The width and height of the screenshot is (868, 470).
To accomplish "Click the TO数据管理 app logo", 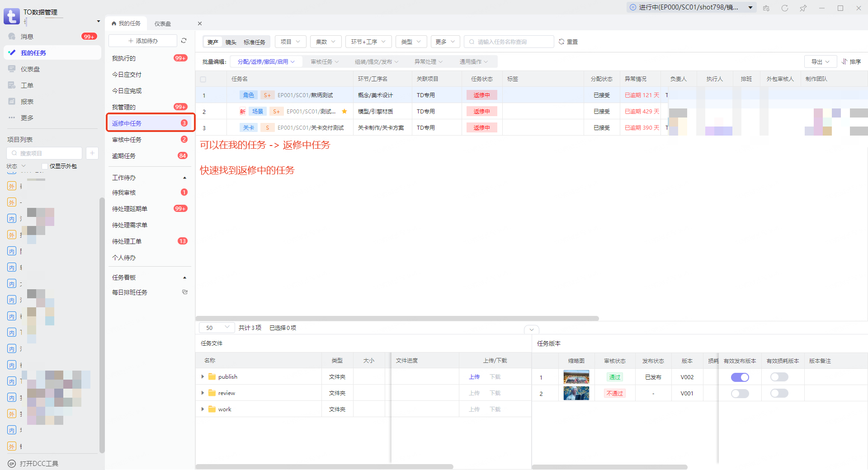I will coord(12,16).
